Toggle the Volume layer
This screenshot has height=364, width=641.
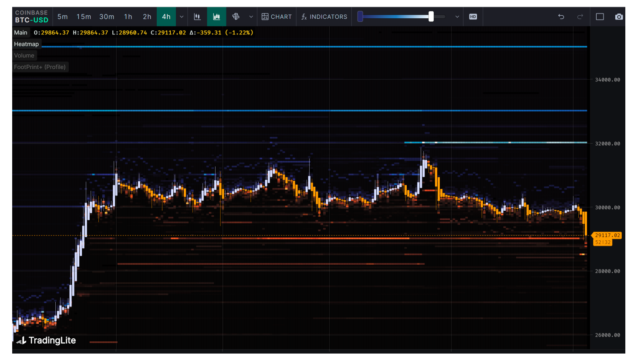pos(24,55)
